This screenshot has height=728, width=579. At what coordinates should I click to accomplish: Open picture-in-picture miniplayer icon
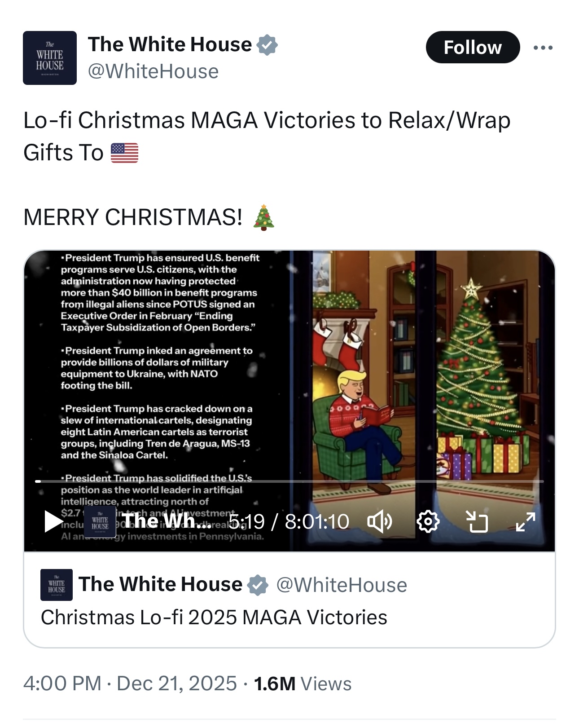click(x=477, y=521)
